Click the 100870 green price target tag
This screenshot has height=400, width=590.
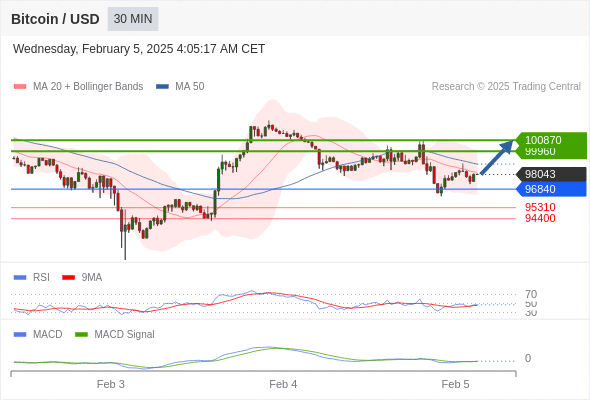coord(551,140)
